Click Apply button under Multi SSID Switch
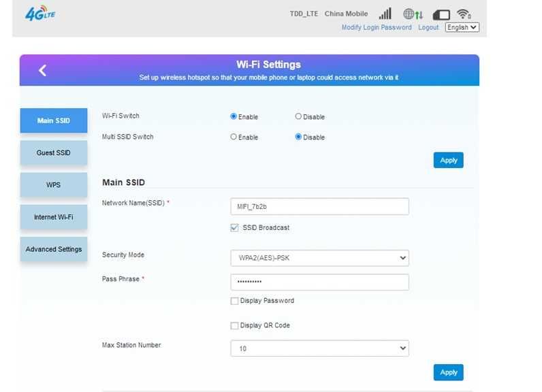This screenshot has height=392, width=542. click(448, 160)
